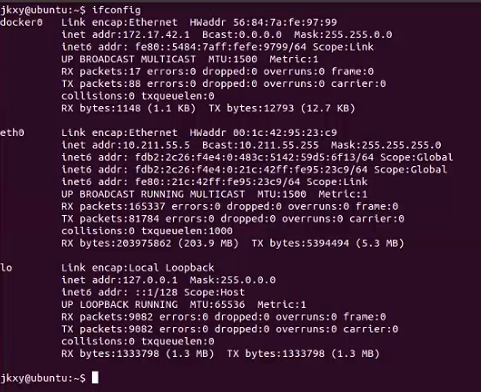Image resolution: width=481 pixels, height=392 pixels.
Task: Click the ifconfig command text
Action: point(116,10)
